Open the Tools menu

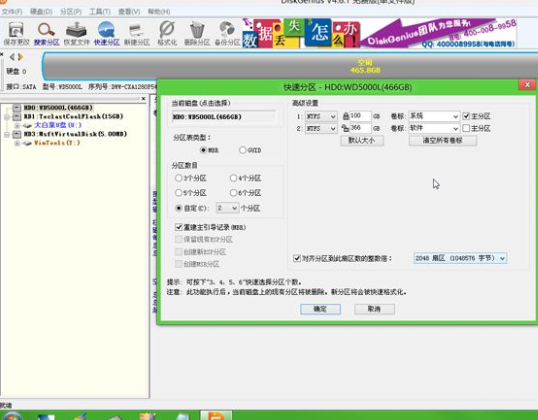(100, 12)
